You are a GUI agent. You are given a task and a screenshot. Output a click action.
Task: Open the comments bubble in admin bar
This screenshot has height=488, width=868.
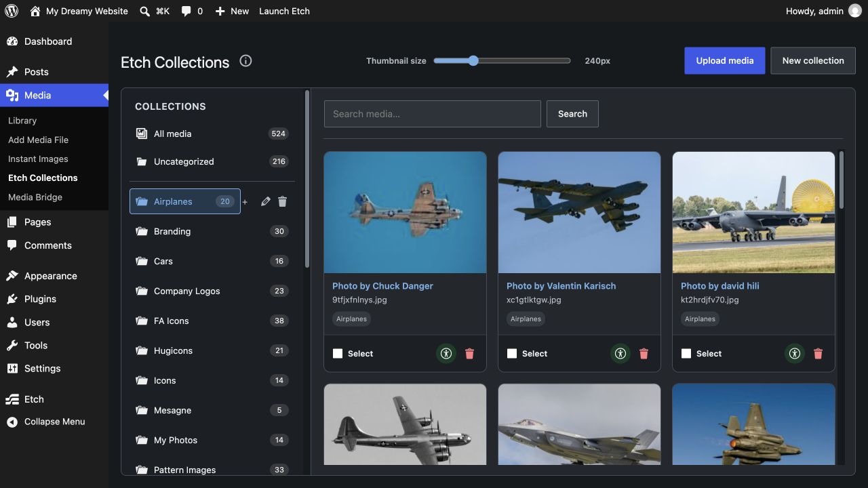pos(192,11)
